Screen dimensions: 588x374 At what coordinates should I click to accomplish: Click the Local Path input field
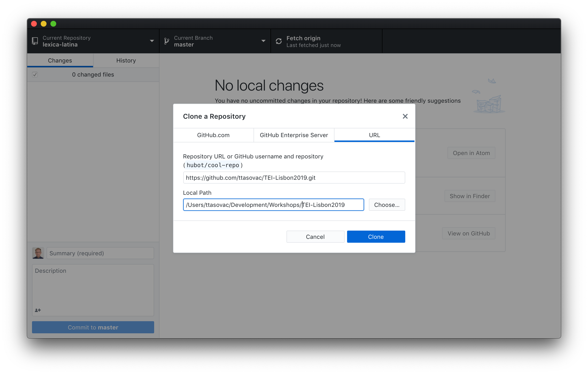click(273, 205)
